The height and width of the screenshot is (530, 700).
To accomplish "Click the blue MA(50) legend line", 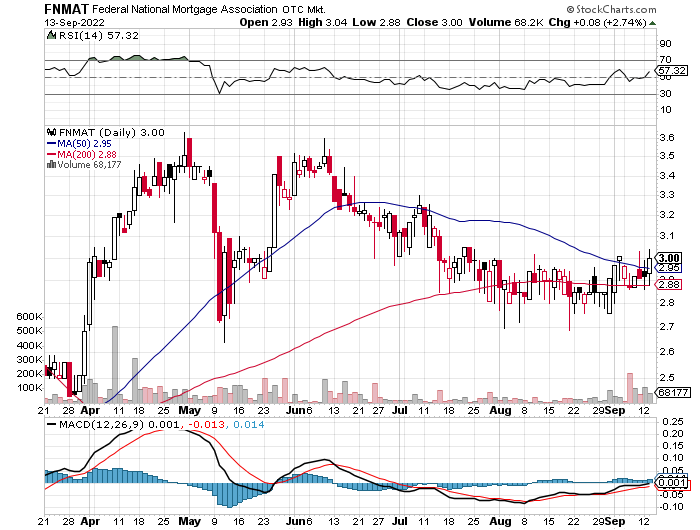I will point(51,143).
